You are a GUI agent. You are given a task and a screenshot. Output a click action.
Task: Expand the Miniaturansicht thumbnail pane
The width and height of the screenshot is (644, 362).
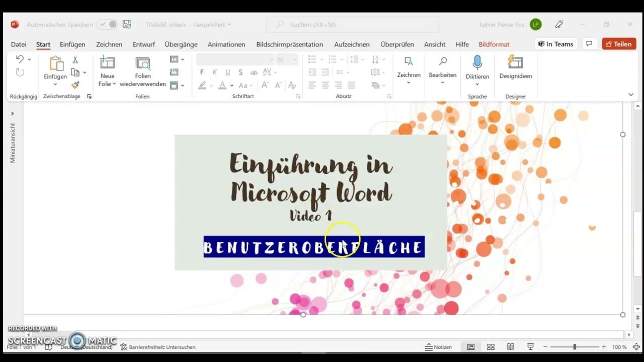(x=13, y=114)
